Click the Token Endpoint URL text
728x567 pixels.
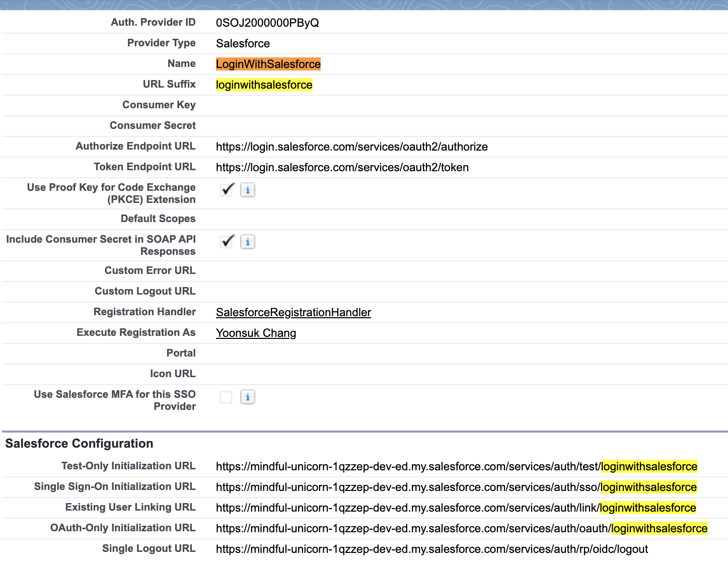click(x=342, y=167)
